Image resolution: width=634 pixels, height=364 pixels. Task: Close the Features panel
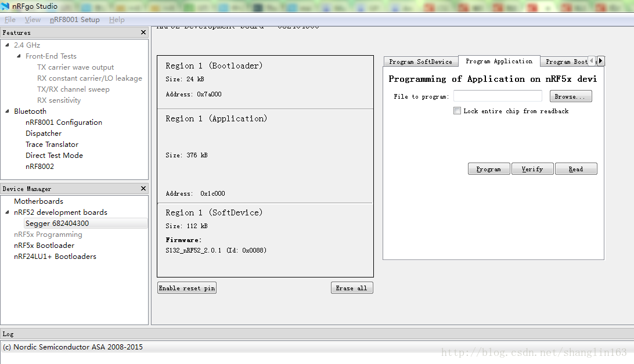click(143, 33)
